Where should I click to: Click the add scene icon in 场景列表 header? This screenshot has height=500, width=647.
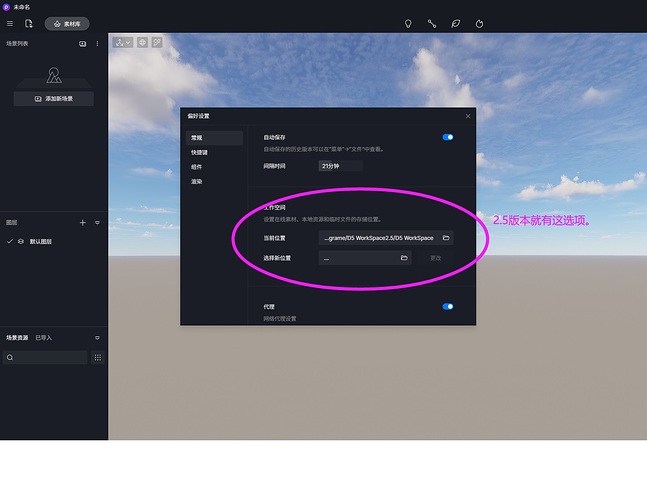pyautogui.click(x=83, y=44)
